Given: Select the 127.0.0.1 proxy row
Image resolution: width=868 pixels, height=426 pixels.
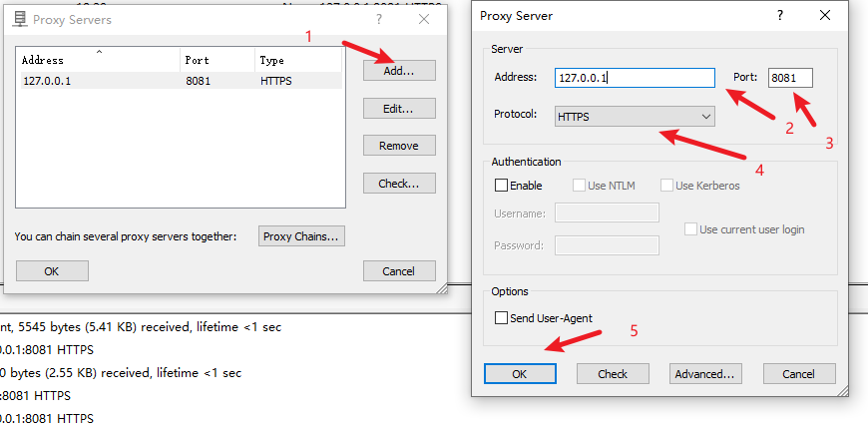Looking at the screenshot, I should (100, 81).
